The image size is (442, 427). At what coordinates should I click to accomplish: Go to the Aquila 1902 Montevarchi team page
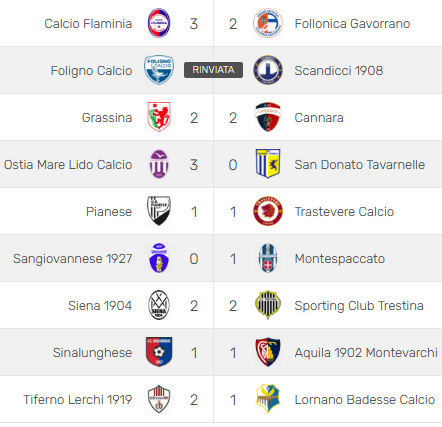[x=366, y=353]
